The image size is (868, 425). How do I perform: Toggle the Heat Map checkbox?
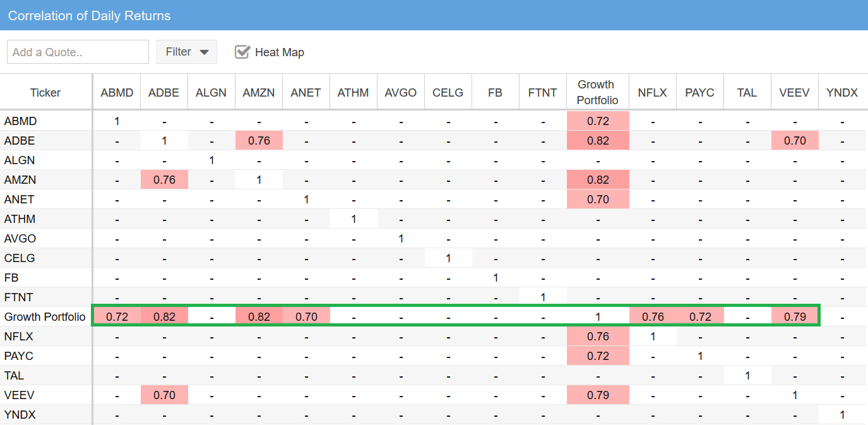[x=242, y=52]
